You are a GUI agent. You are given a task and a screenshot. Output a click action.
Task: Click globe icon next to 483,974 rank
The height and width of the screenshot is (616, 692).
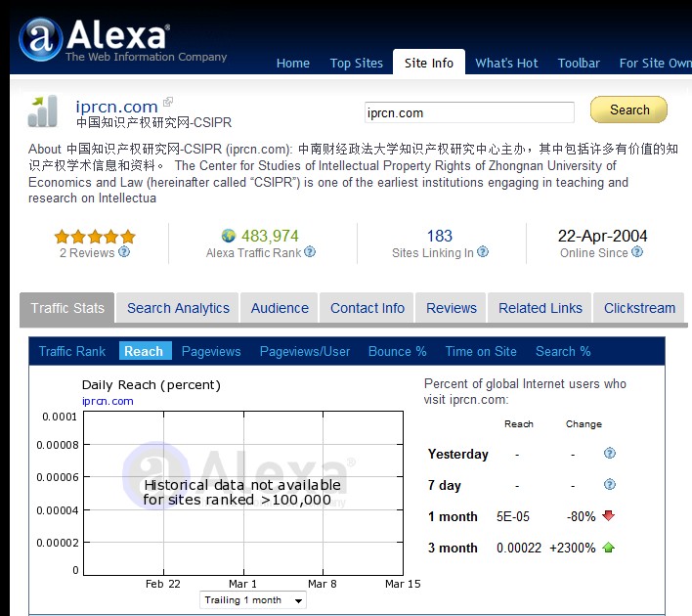pos(229,236)
